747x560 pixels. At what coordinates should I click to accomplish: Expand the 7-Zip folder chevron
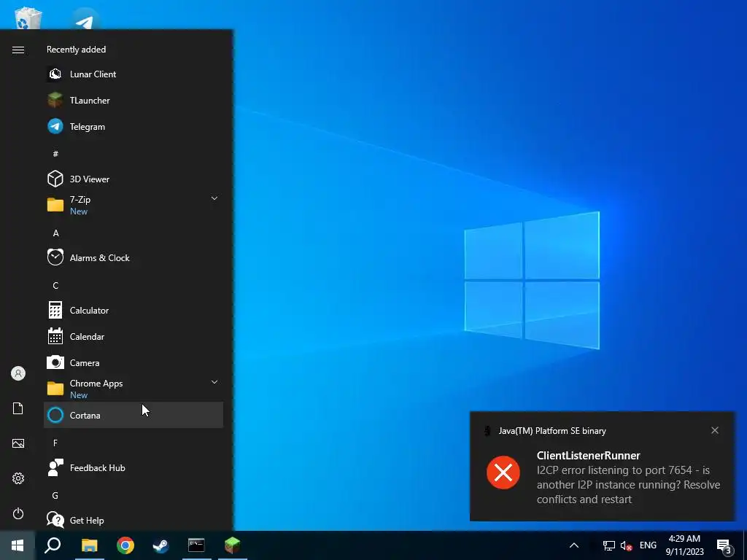pos(214,198)
